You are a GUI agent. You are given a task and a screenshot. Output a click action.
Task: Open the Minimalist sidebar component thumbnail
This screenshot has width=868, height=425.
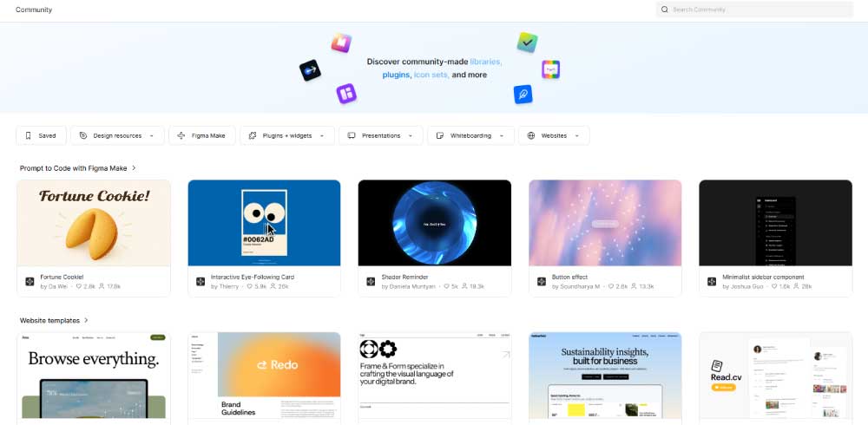(775, 223)
